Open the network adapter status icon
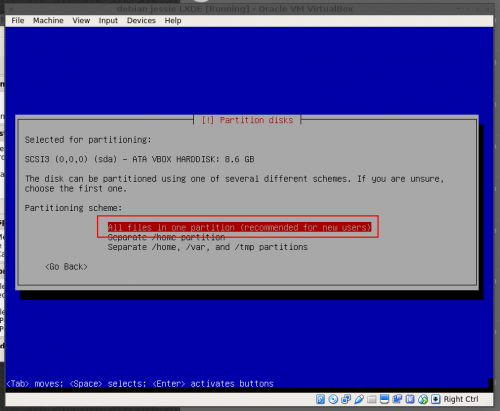 346,399
